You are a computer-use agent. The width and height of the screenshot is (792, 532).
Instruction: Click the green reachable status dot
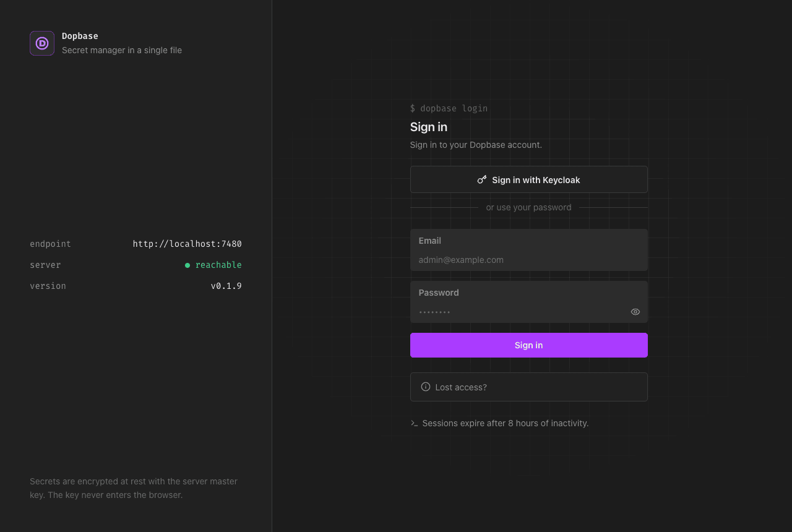(x=187, y=265)
